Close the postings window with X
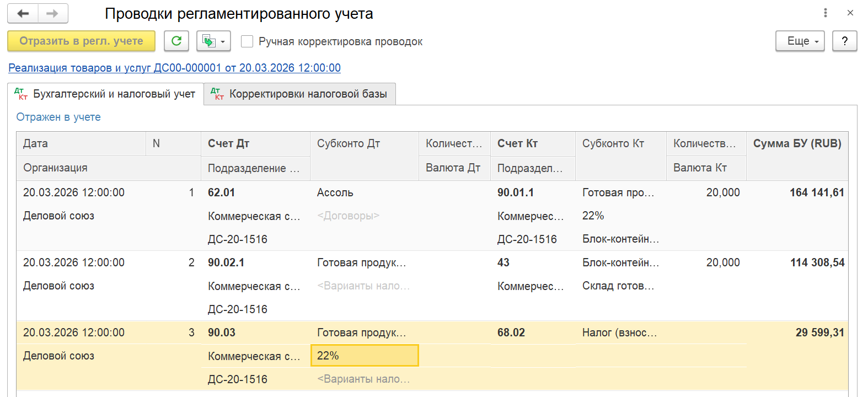Screen dimensions: 868x397 click(850, 13)
